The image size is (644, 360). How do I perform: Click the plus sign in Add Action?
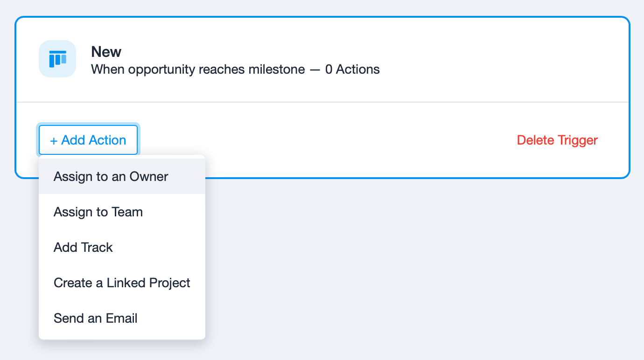[54, 140]
